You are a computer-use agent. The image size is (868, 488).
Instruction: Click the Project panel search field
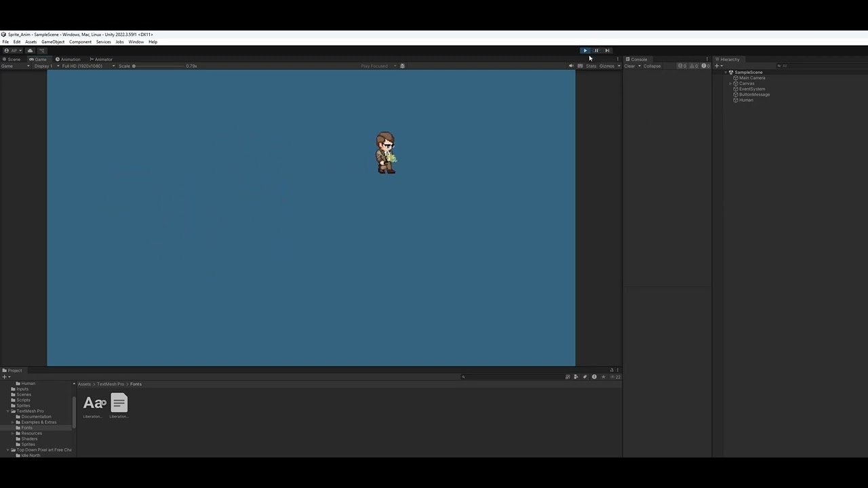point(512,377)
